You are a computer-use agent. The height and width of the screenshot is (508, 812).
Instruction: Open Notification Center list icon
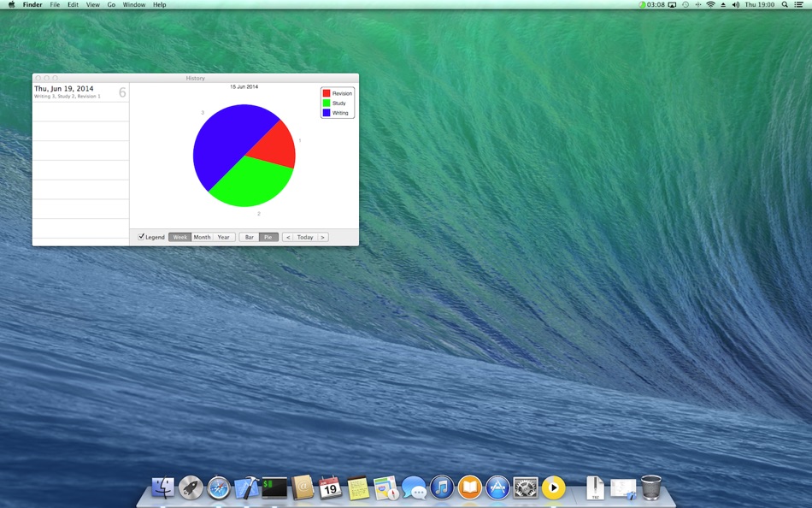[799, 4]
